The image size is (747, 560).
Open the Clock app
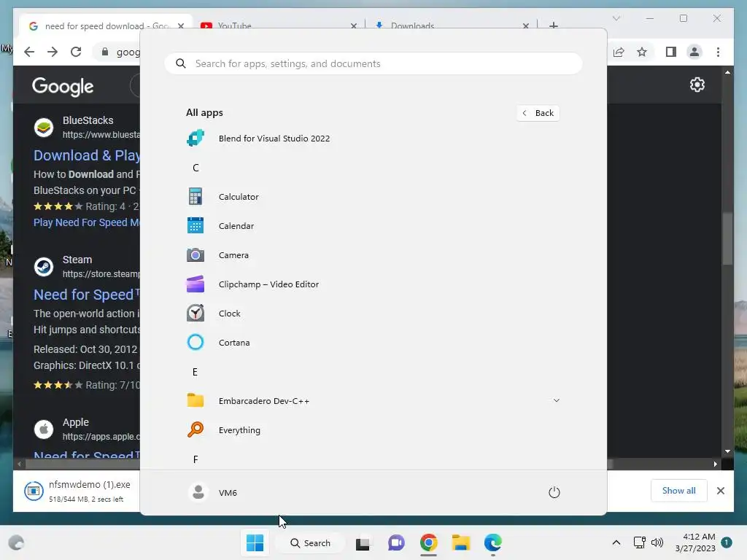coord(373,314)
